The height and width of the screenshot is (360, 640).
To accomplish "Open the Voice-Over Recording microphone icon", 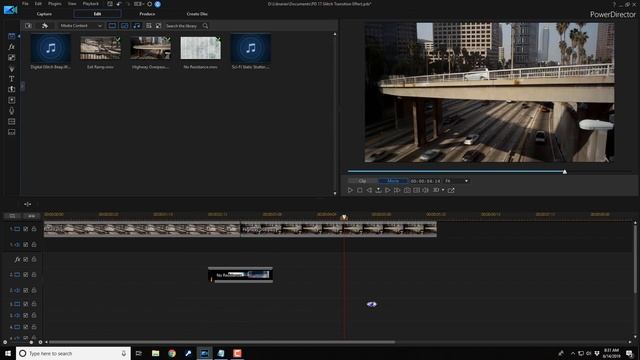I will point(11,111).
